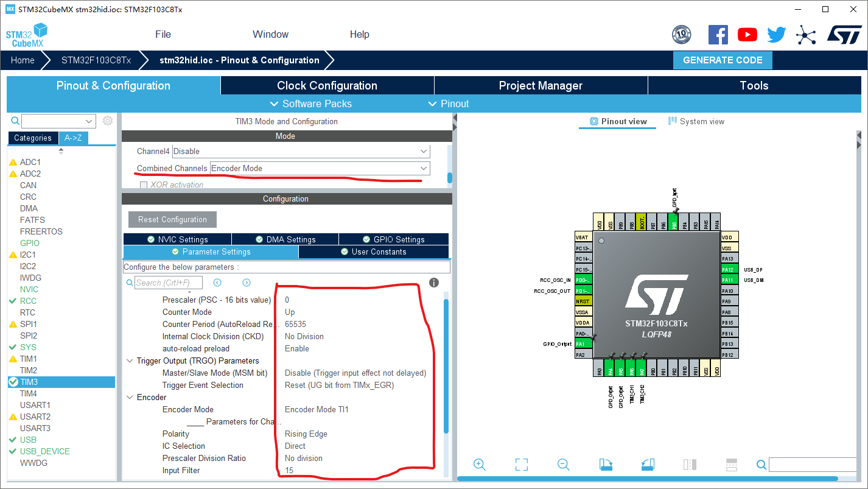
Task: Show the Categories list tab
Action: coord(33,138)
